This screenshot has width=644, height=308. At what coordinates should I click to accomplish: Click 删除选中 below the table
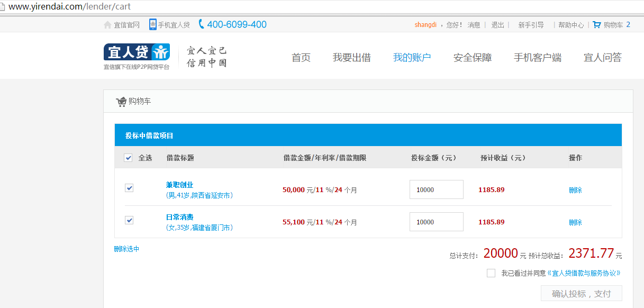point(126,249)
